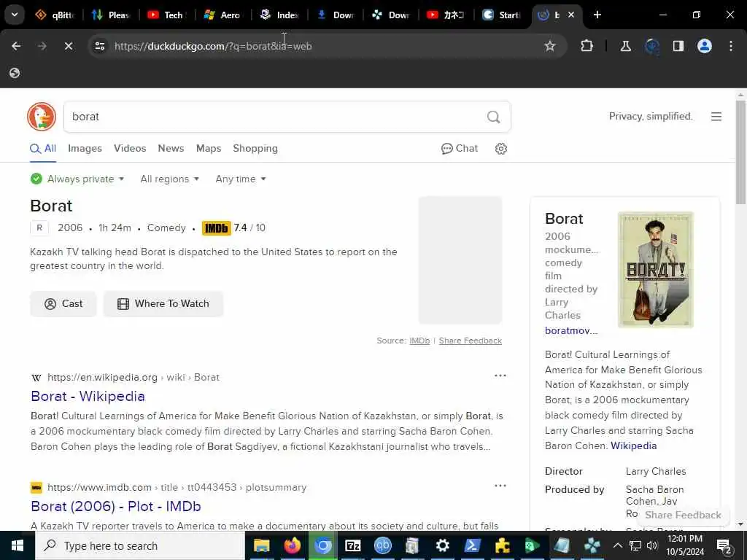
Task: Click the magnifier search button
Action: (494, 117)
